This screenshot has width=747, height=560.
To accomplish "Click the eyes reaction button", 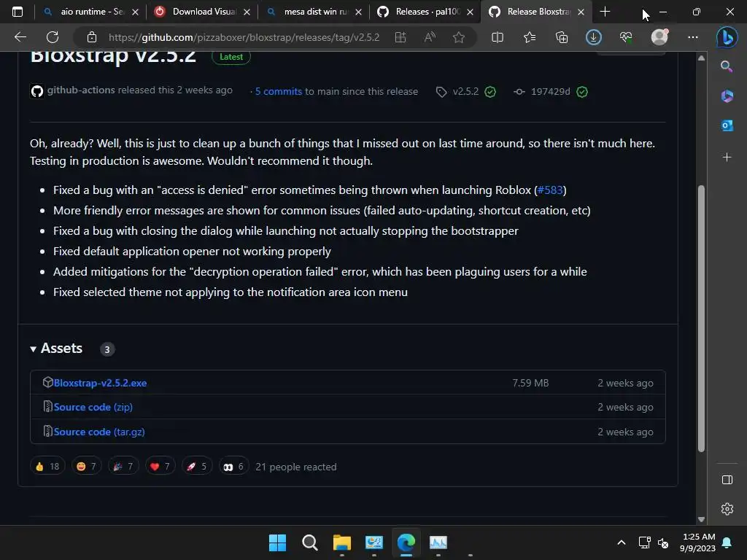I will pos(233,467).
